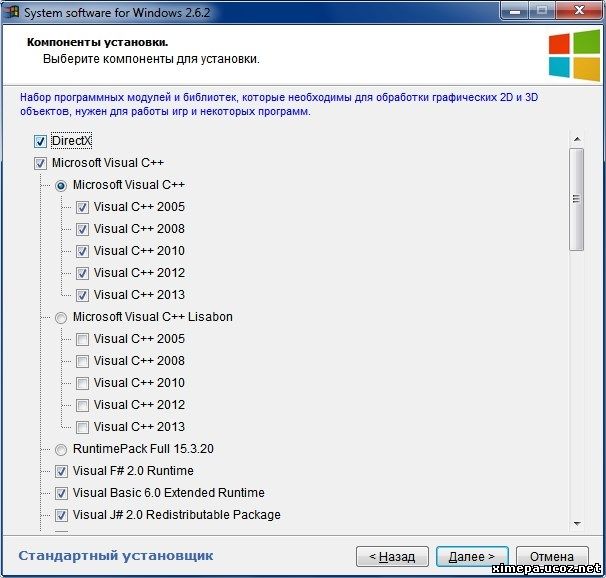
Task: Click the vertical scrollbar thumb
Action: tap(576, 200)
